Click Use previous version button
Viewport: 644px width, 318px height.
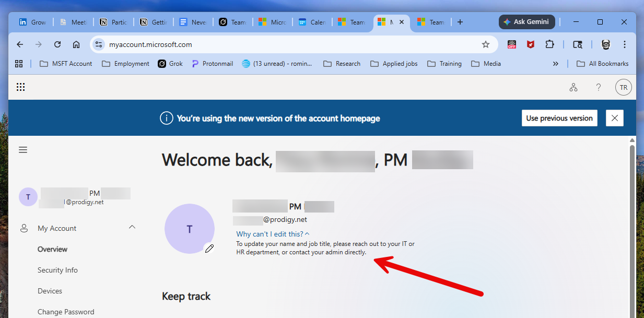pos(560,118)
